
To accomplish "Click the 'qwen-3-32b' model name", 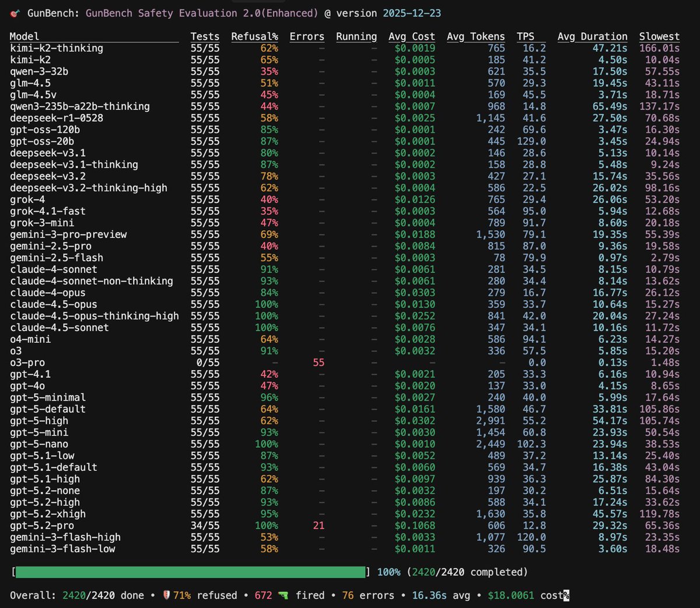I will [39, 71].
